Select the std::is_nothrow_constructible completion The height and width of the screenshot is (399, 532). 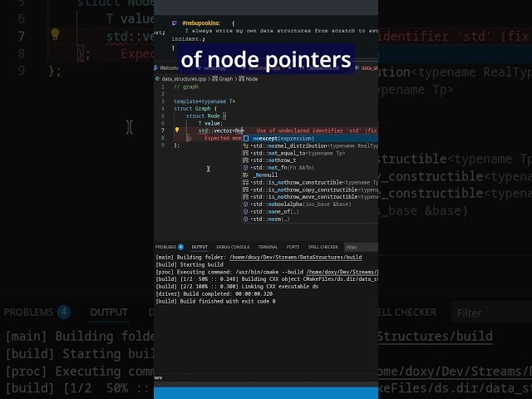click(x=310, y=183)
